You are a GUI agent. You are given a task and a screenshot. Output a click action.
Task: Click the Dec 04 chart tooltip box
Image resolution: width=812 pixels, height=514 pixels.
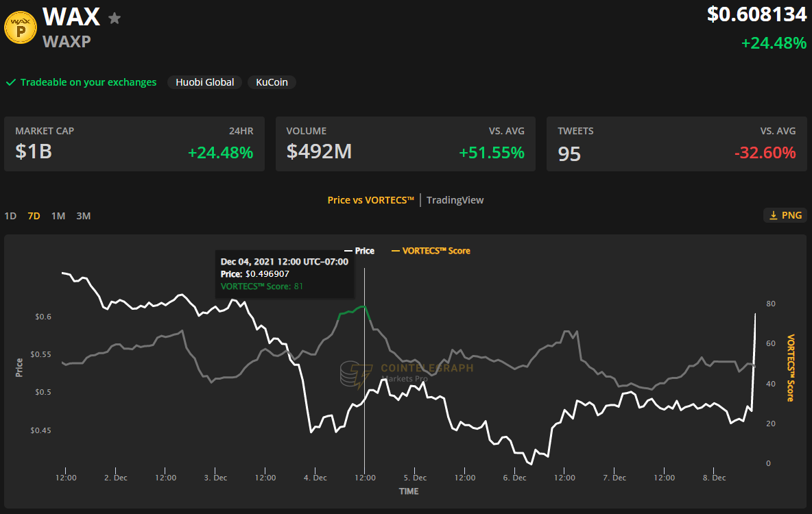pos(284,274)
